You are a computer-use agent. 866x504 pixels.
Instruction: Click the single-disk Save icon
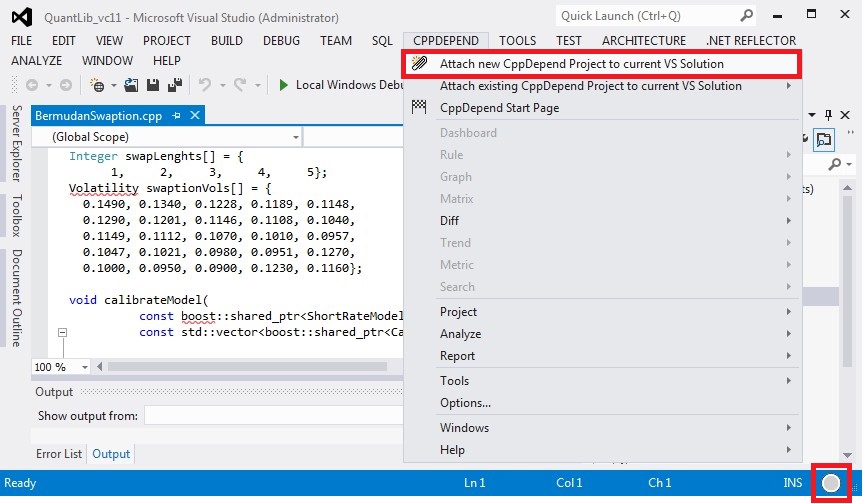153,85
